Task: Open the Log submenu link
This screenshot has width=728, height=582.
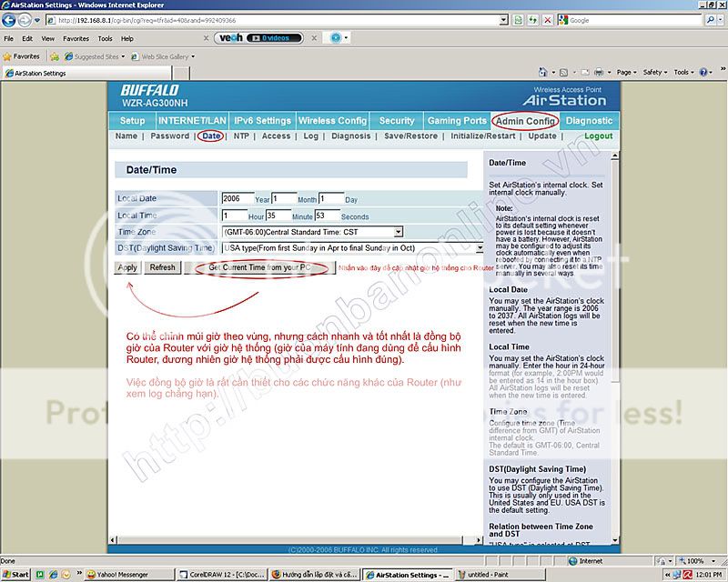Action: 310,136
